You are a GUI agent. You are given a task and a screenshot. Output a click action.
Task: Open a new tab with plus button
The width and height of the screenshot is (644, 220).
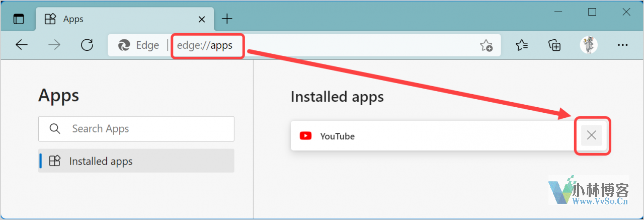coord(227,19)
